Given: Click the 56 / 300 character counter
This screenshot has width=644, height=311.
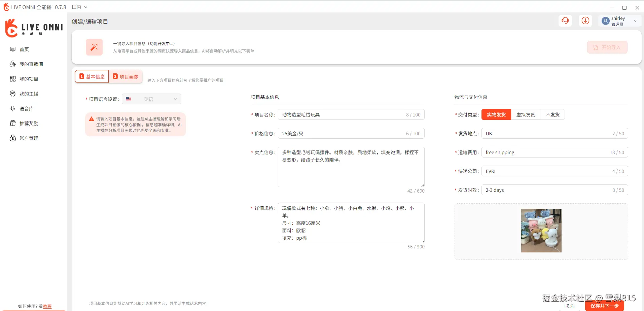Looking at the screenshot, I should click(416, 247).
